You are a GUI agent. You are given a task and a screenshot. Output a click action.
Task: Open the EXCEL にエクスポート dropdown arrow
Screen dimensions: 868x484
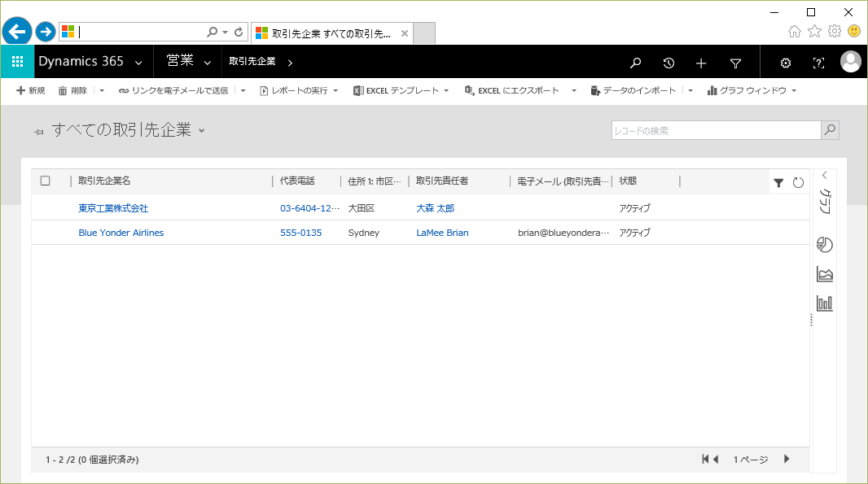574,91
